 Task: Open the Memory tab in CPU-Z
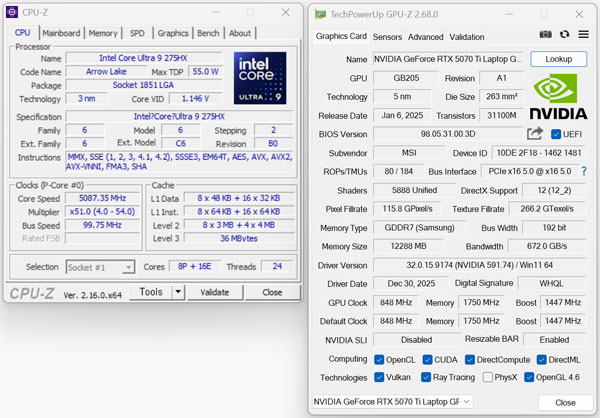103,33
